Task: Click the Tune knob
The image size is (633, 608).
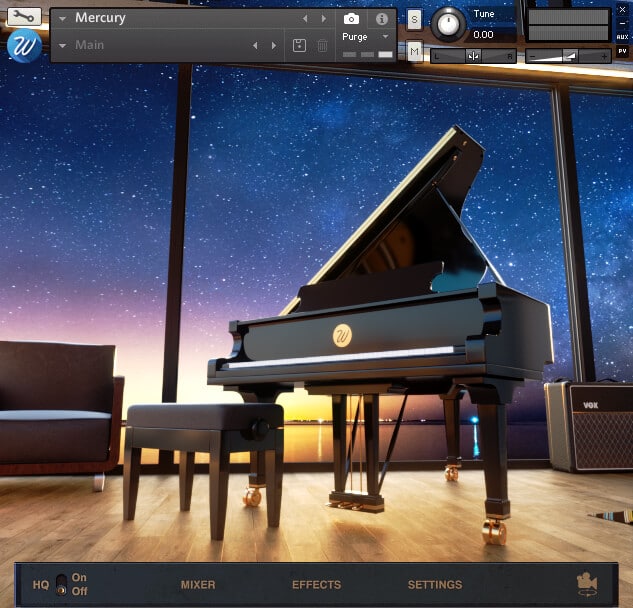Action: (x=448, y=24)
